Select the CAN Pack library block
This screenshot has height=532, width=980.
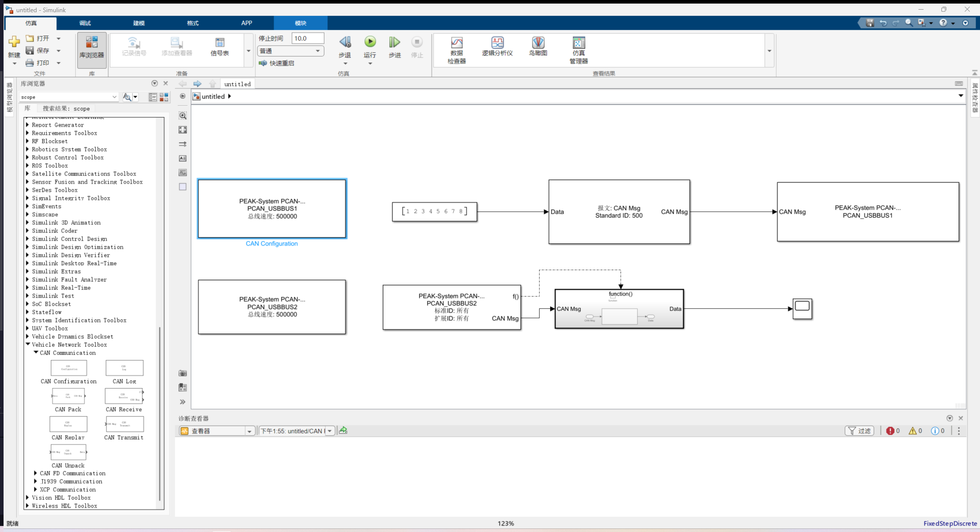coord(68,396)
